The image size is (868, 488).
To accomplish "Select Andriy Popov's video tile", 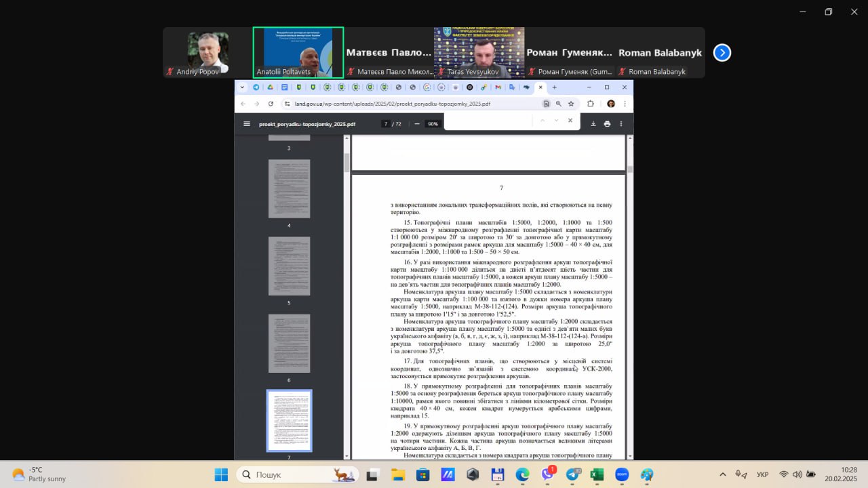I will [x=208, y=53].
